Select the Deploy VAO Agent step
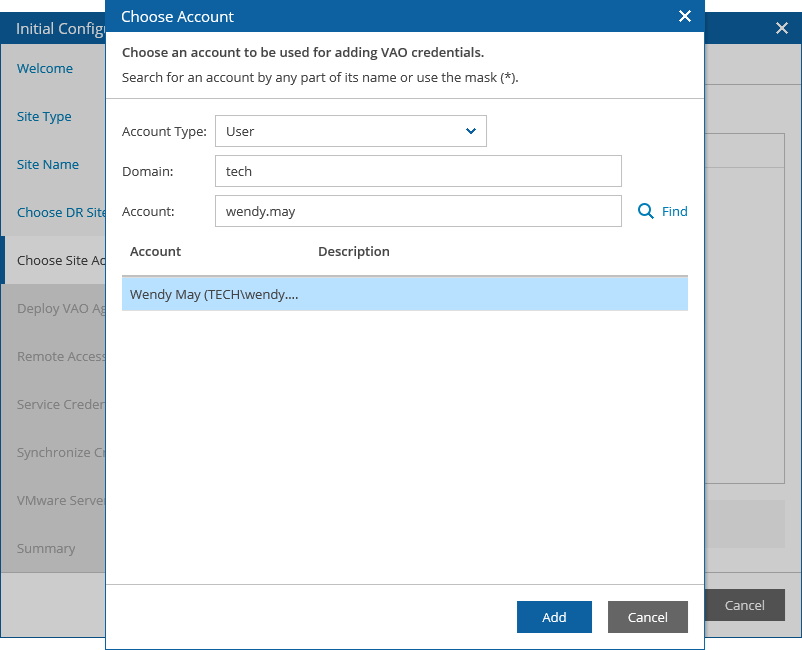The height and width of the screenshot is (650, 802). 61,309
